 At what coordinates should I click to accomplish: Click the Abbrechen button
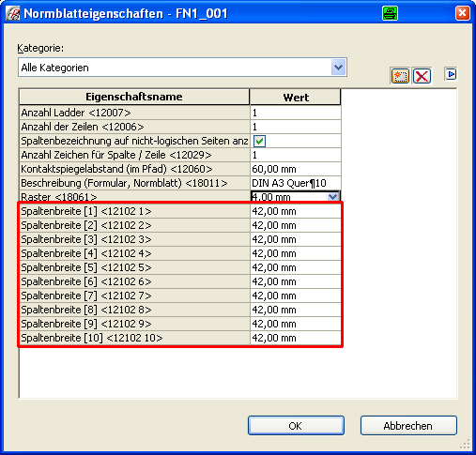[x=408, y=426]
